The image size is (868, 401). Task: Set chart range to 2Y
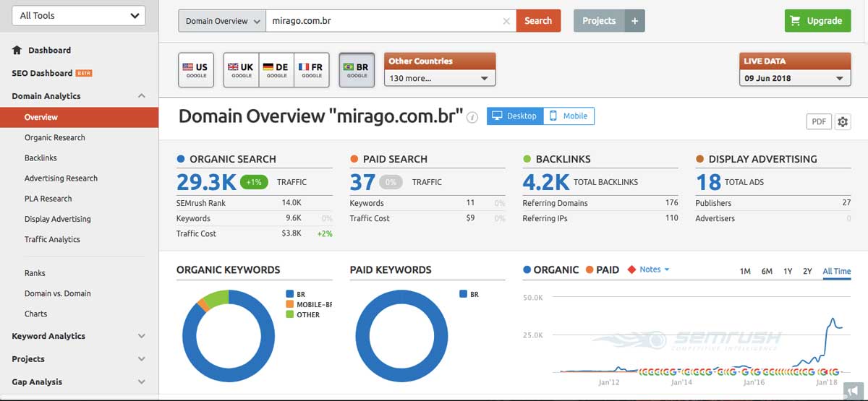pyautogui.click(x=807, y=271)
